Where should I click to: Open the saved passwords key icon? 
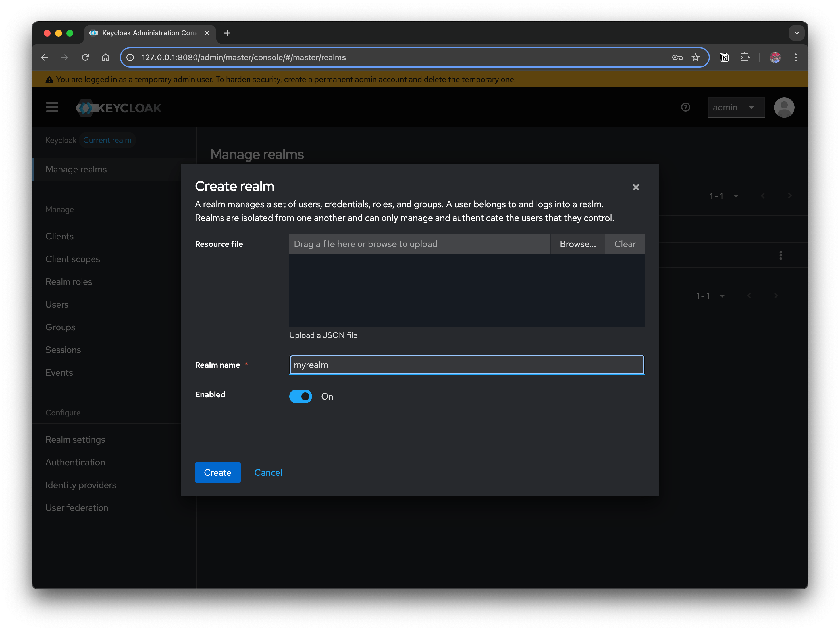click(x=677, y=57)
